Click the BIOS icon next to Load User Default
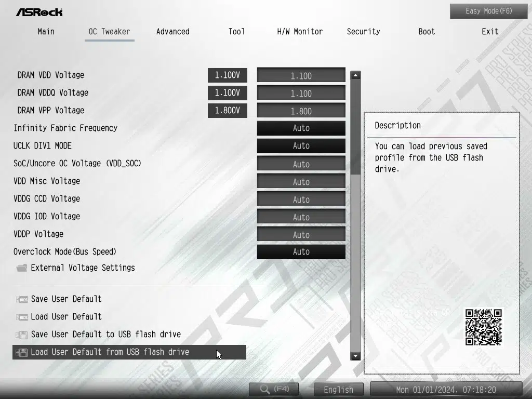Screen dimensions: 532x399 coord(22,317)
